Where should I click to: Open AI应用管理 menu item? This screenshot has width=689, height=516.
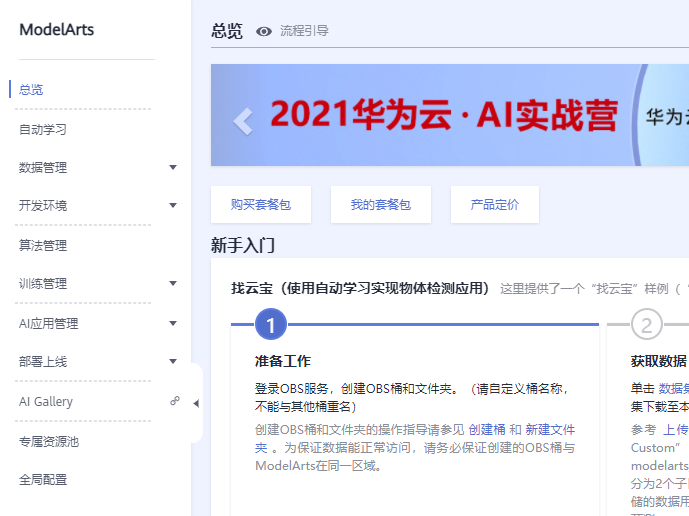coord(48,323)
